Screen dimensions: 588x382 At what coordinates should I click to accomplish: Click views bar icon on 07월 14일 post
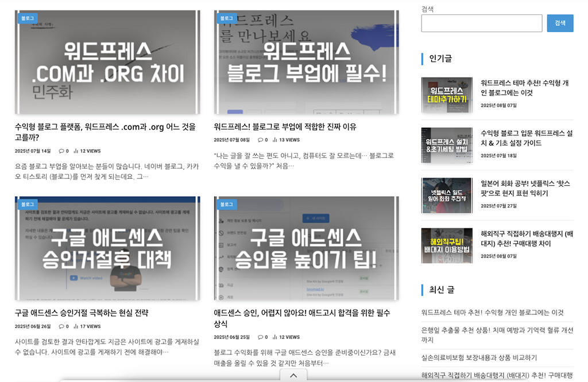(76, 151)
